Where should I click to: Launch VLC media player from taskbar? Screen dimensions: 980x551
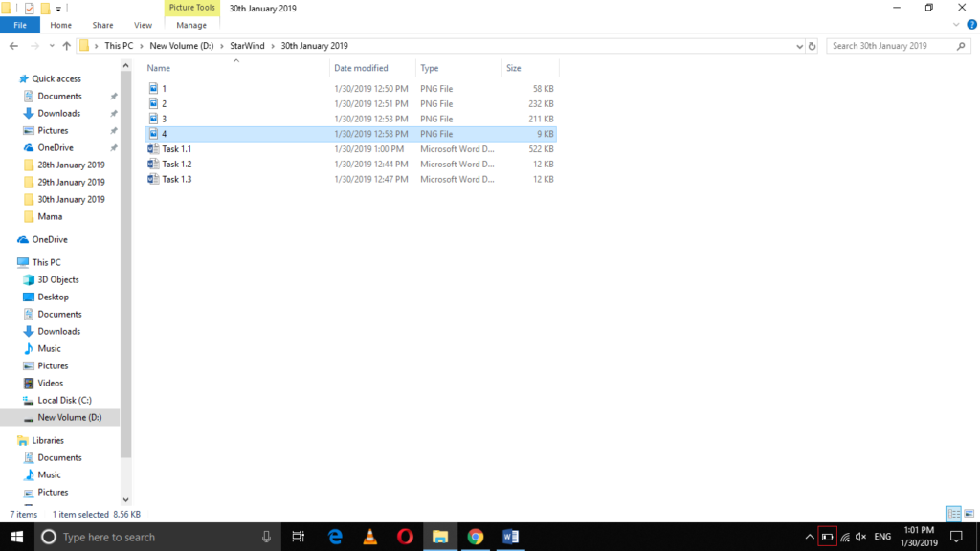click(x=370, y=537)
